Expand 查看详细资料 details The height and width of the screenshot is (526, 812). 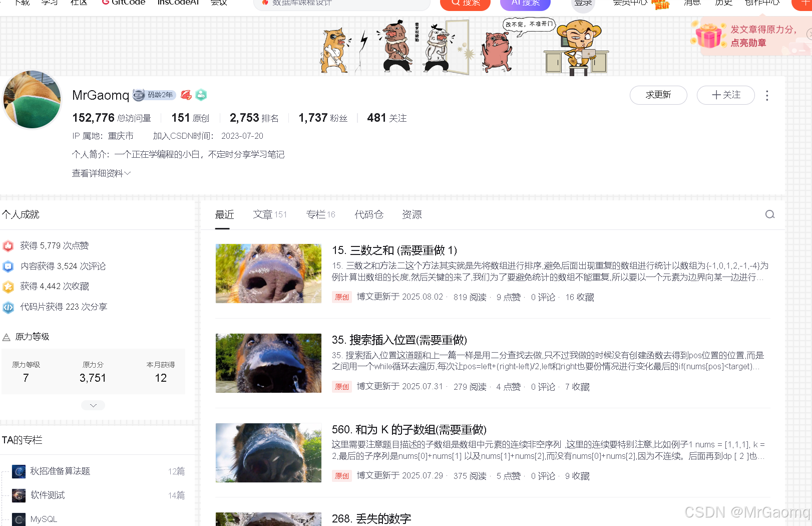(101, 173)
